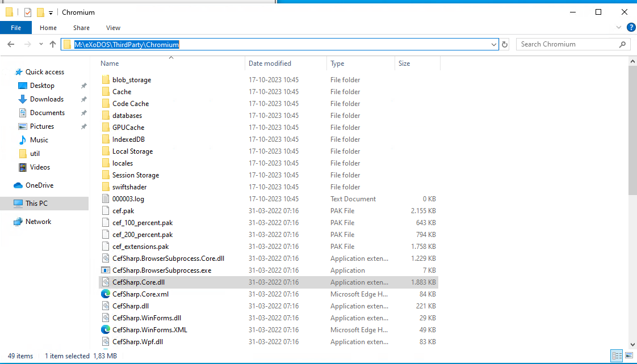This screenshot has width=637, height=364.
Task: Open Music in the navigation pane
Action: click(39, 140)
